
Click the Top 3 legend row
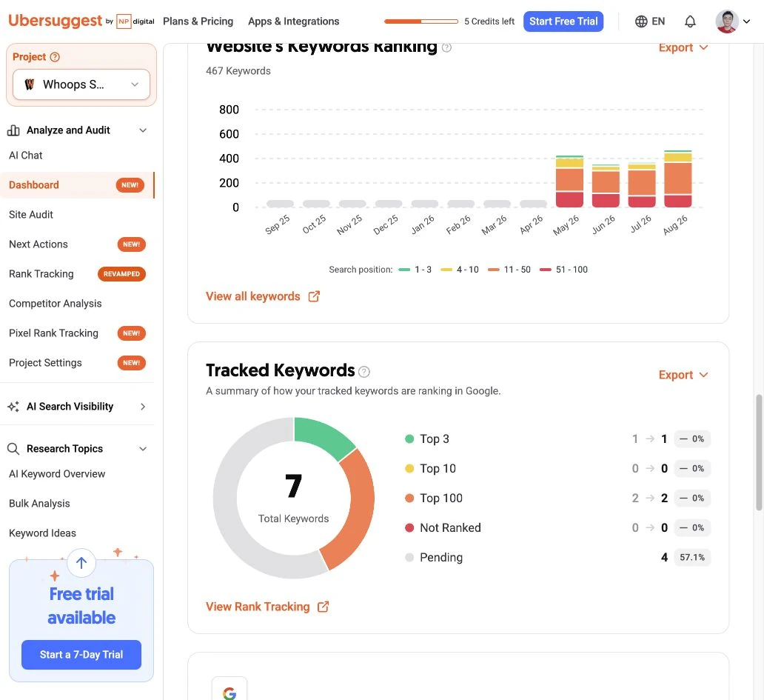point(557,439)
